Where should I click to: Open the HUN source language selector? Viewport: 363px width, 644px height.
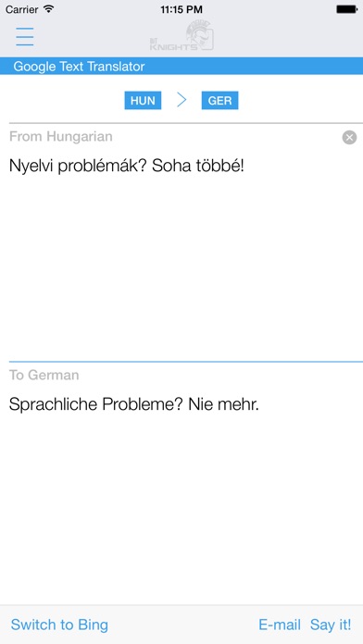tap(143, 101)
